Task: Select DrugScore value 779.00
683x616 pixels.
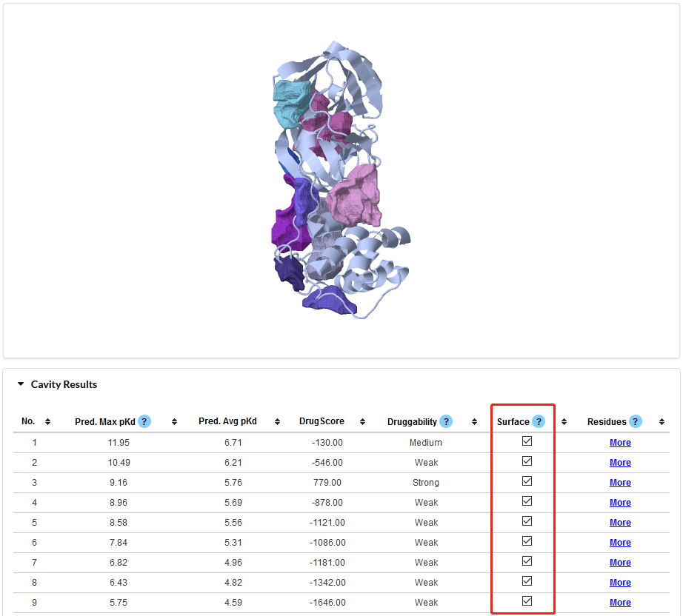Action: (x=327, y=483)
